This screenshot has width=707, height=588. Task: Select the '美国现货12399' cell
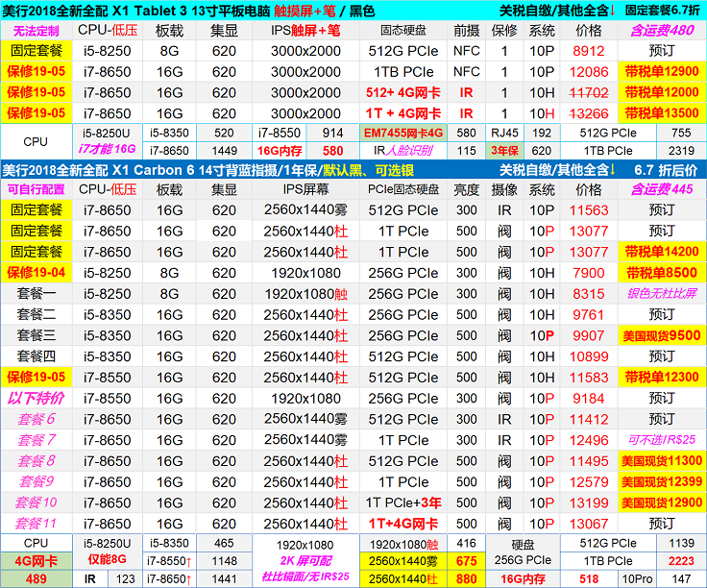[662, 481]
